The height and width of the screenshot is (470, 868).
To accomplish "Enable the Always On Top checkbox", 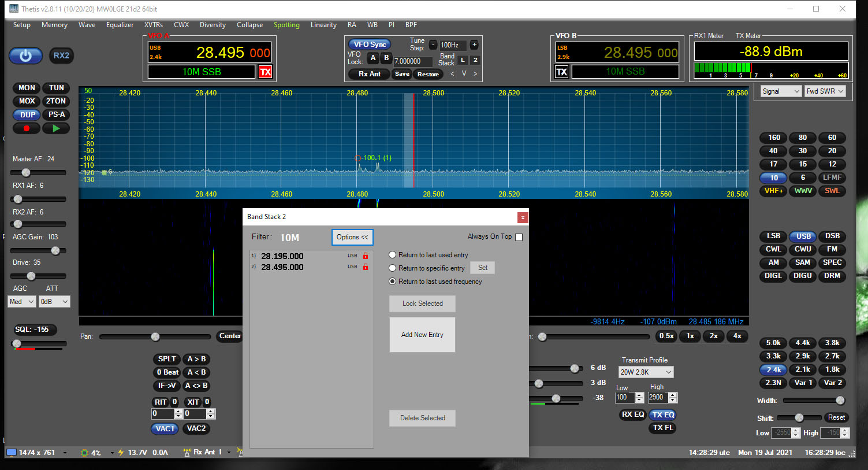I will tap(519, 237).
